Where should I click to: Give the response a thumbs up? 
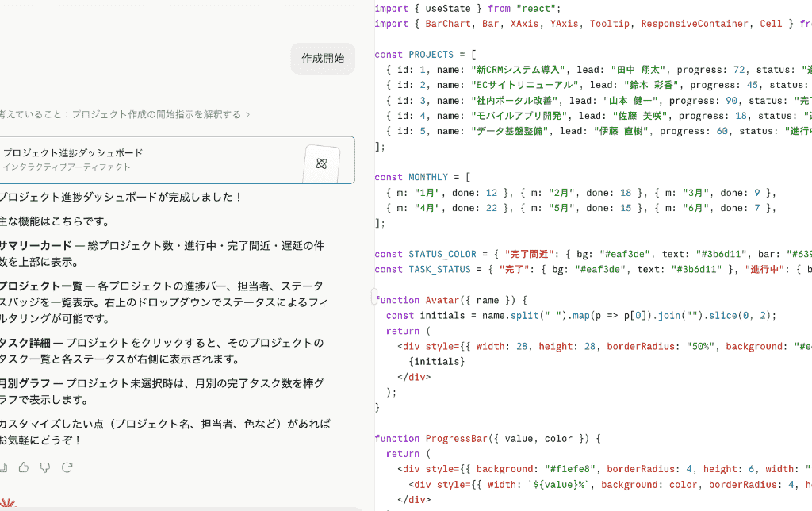tap(24, 467)
